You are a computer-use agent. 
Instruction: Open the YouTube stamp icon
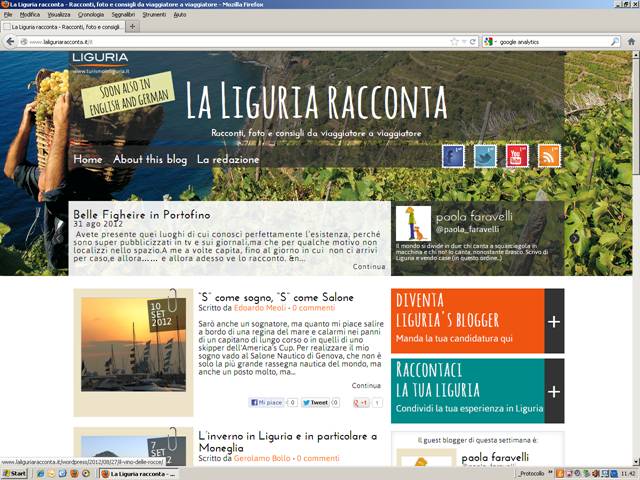tap(517, 156)
